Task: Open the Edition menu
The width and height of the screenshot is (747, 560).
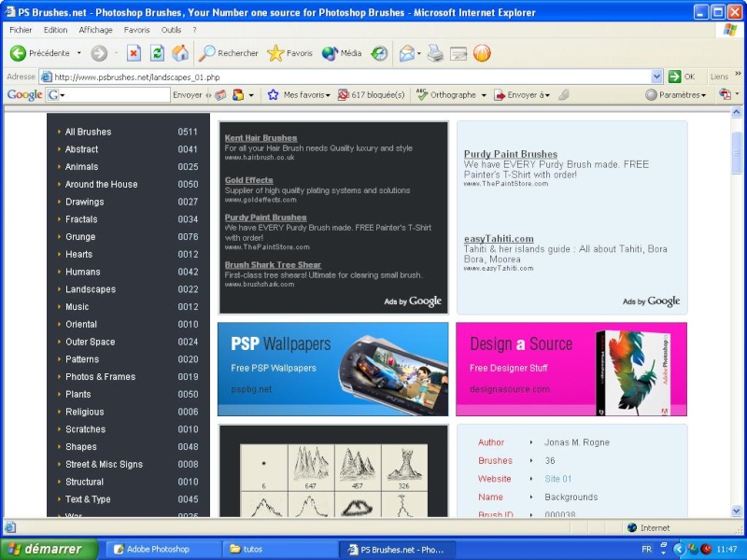Action: pyautogui.click(x=56, y=30)
